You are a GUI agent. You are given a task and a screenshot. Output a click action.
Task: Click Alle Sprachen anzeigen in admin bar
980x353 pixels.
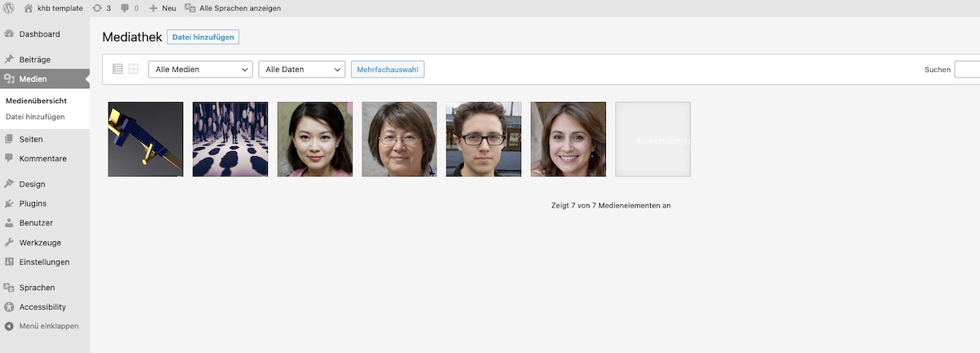[240, 8]
